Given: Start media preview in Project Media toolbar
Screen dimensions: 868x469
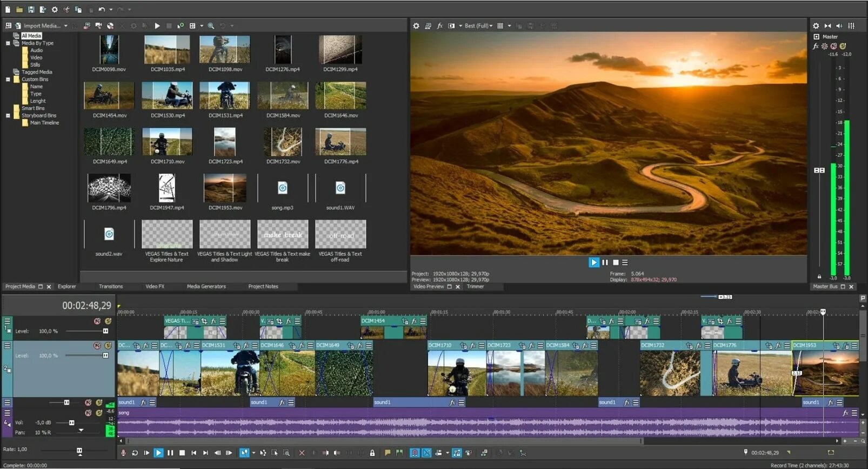Looking at the screenshot, I should pos(157,25).
